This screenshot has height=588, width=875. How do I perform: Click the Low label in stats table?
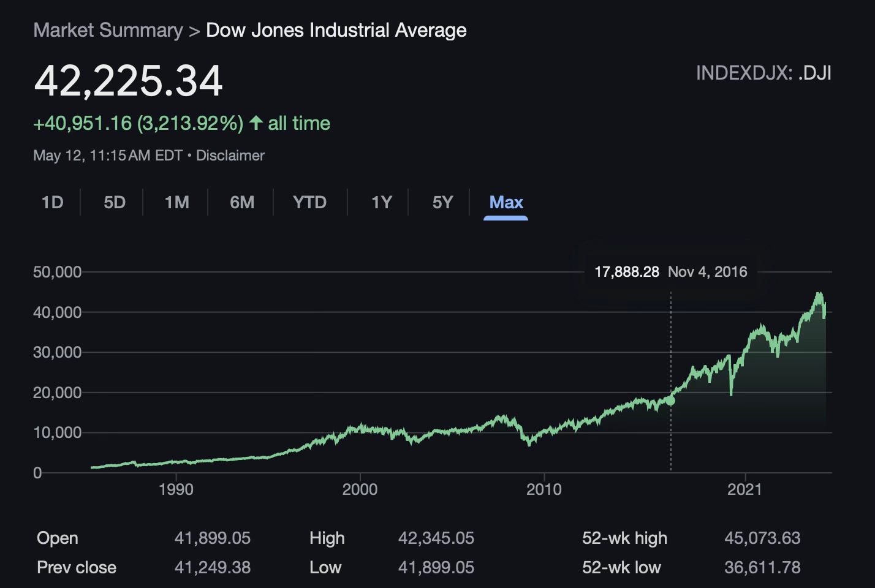click(x=325, y=567)
